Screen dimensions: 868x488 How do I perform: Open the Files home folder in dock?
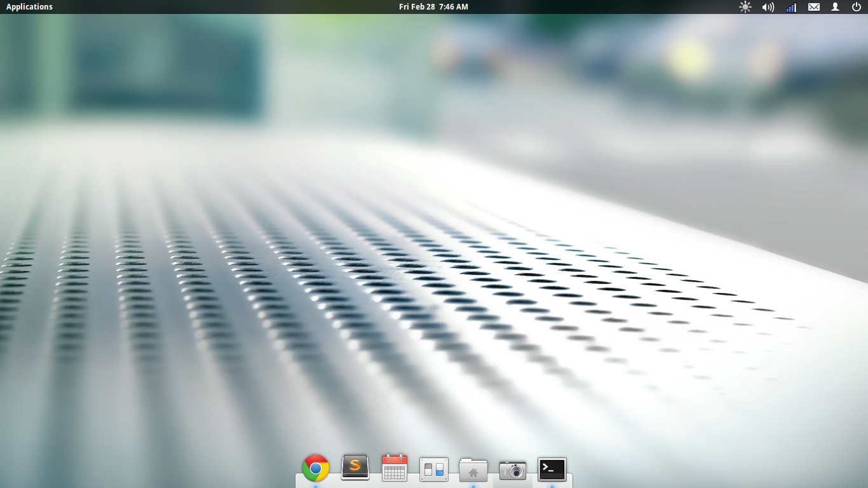pos(473,469)
